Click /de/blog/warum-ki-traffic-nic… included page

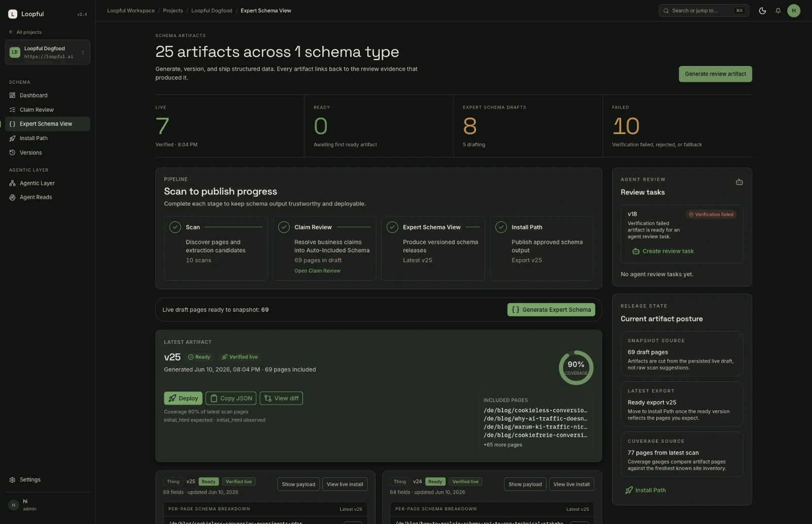click(535, 427)
